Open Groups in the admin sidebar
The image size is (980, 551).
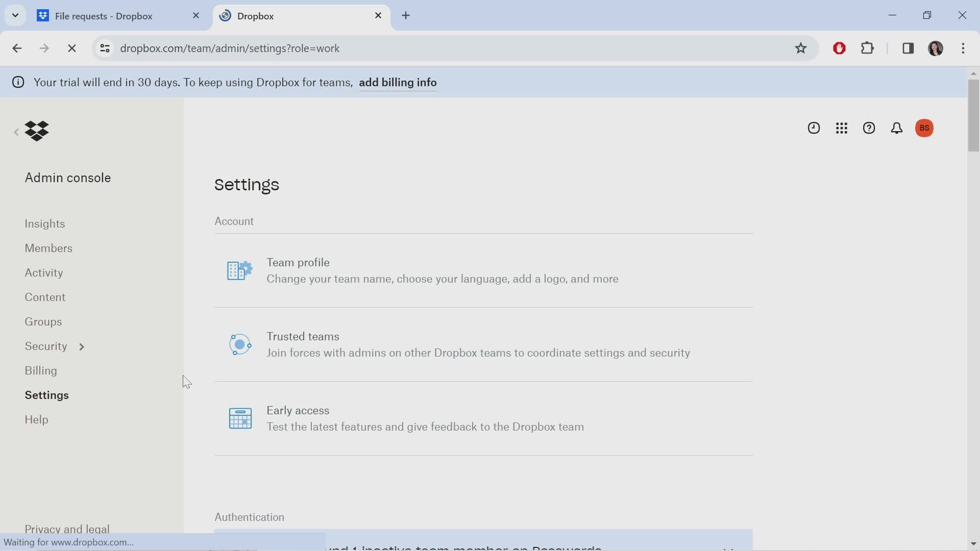[43, 322]
